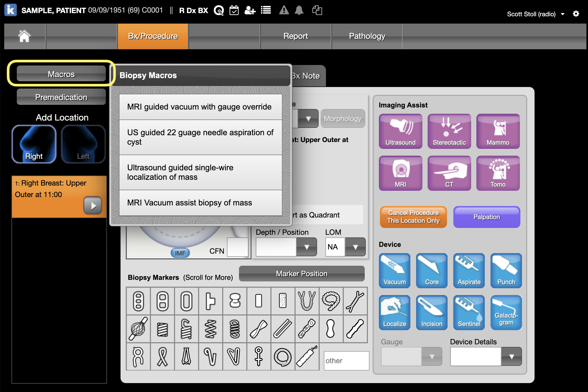Choose the Core device
This screenshot has height=392, width=588.
tap(432, 271)
